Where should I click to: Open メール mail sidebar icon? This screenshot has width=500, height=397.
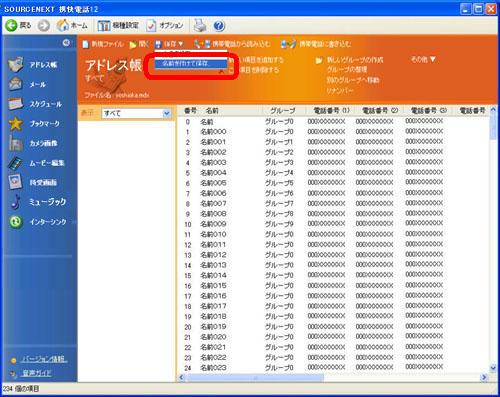tap(15, 84)
